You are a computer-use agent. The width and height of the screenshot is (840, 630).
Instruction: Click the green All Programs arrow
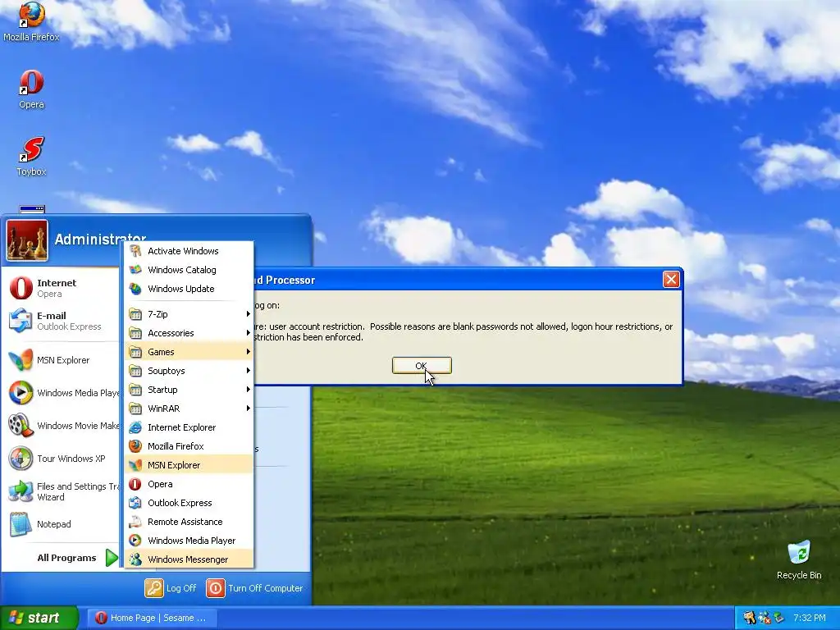(112, 558)
